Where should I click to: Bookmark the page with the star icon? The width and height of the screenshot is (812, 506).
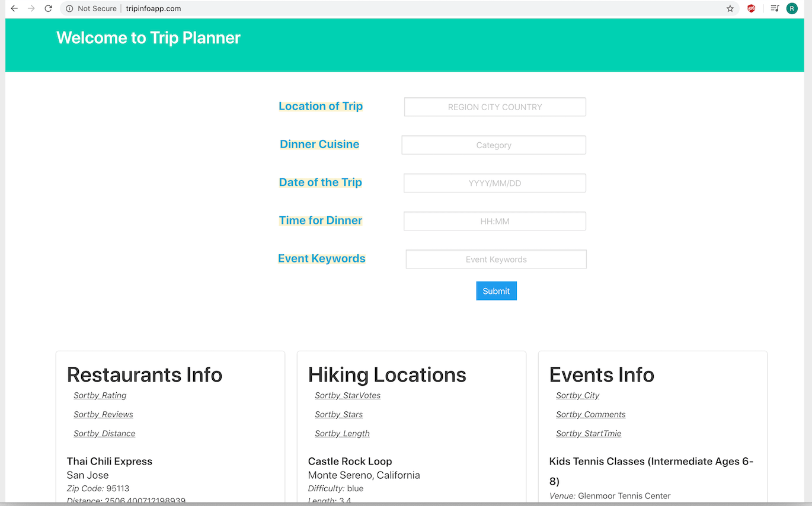730,8
